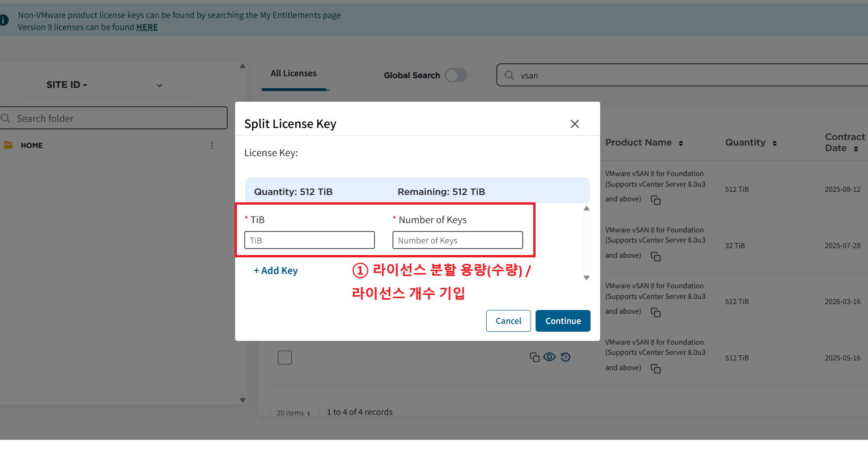
Task: Open the HOME folder three-dot menu
Action: tap(212, 146)
